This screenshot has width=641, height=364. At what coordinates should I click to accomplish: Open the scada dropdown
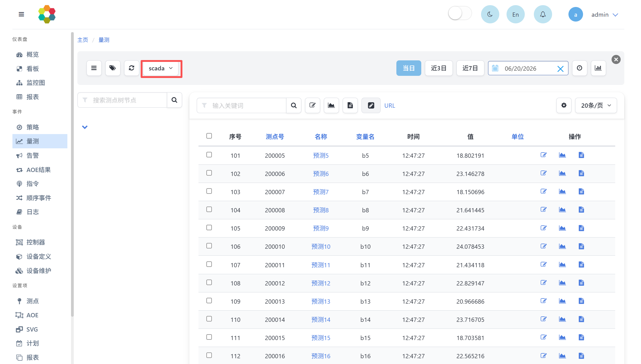pos(161,68)
